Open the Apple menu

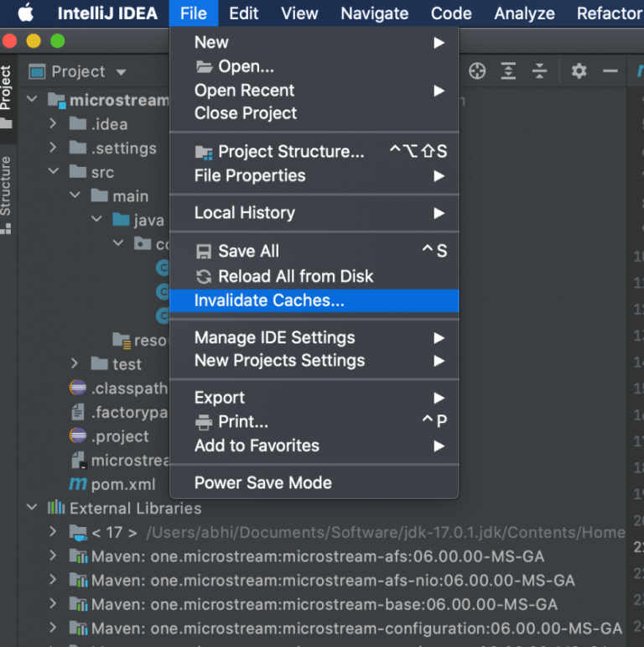(x=26, y=13)
